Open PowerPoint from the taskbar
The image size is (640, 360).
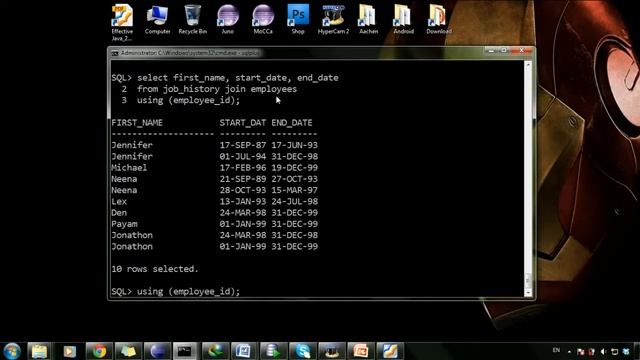click(361, 351)
